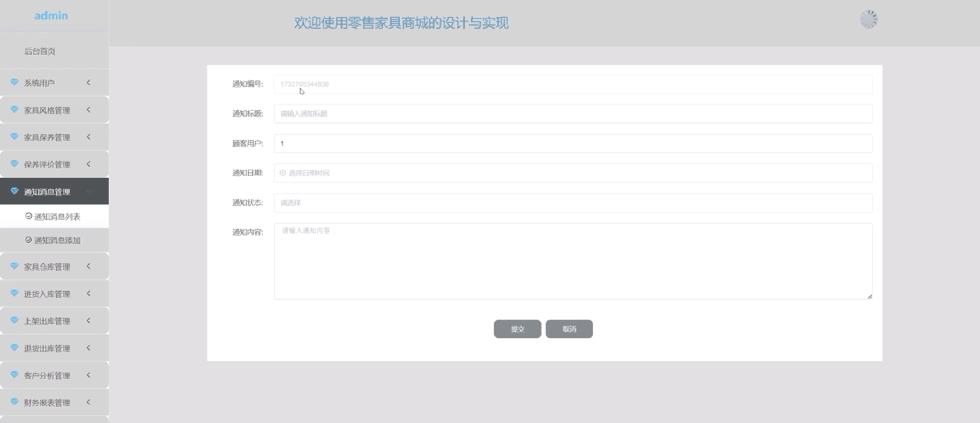
Task: Expand the 上架出库管理 chevron arrow
Action: point(89,321)
